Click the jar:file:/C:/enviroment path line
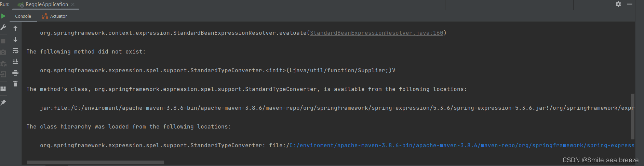The width and height of the screenshot is (644, 166). (337, 108)
